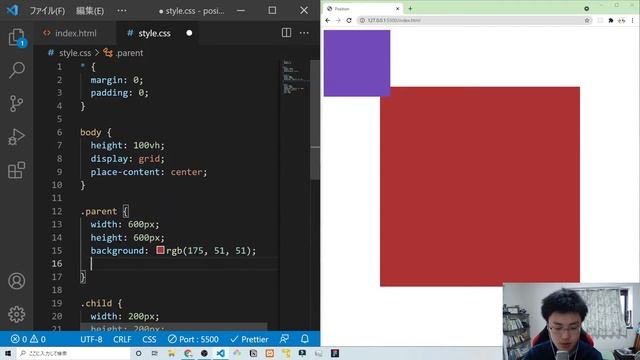Bookmark this page with the star icon

tap(587, 20)
